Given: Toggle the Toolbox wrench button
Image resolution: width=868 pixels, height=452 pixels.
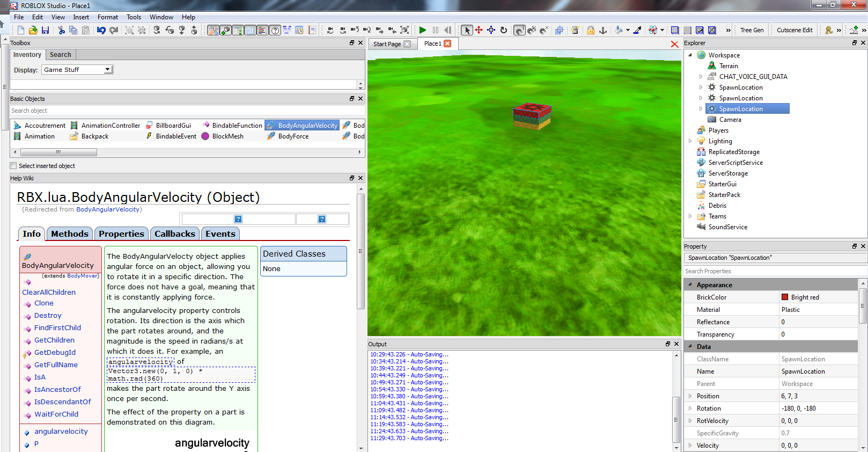Looking at the screenshot, I should click(213, 30).
